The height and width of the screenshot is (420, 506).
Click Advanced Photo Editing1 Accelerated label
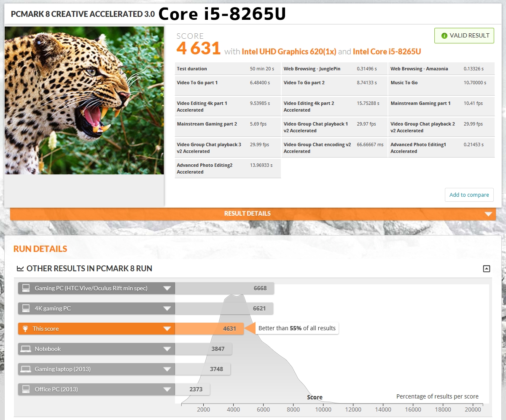pos(418,148)
